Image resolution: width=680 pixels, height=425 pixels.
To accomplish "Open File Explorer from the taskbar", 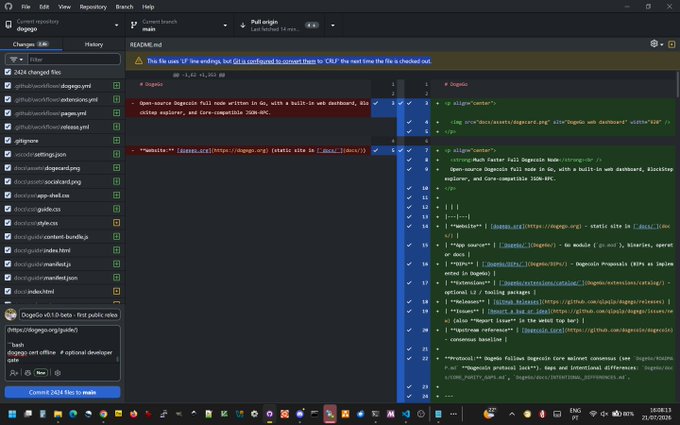I will coord(58,414).
